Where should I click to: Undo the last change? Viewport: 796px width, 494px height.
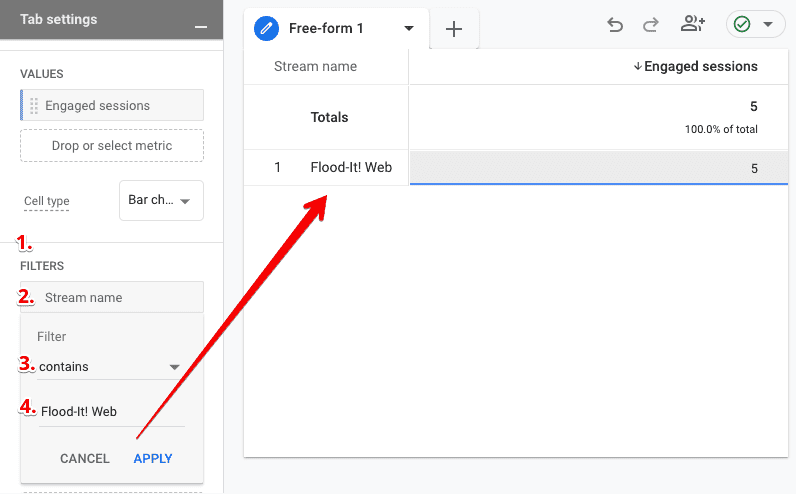[615, 25]
